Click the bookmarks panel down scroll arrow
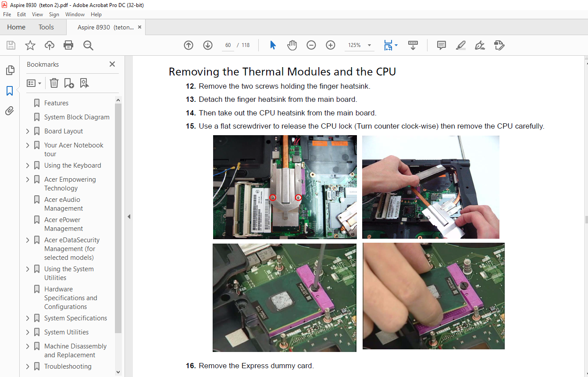This screenshot has height=377, width=588. [118, 372]
